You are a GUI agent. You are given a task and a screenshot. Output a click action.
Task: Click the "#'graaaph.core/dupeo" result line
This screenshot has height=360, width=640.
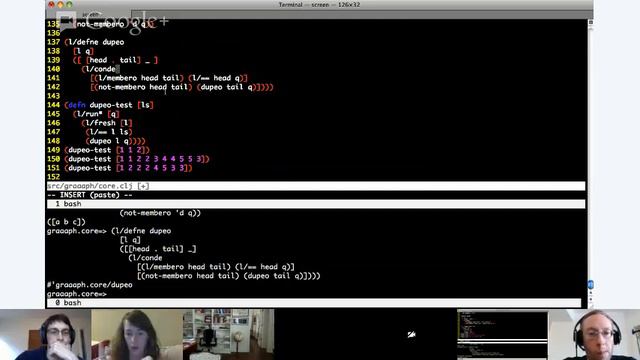pos(90,285)
